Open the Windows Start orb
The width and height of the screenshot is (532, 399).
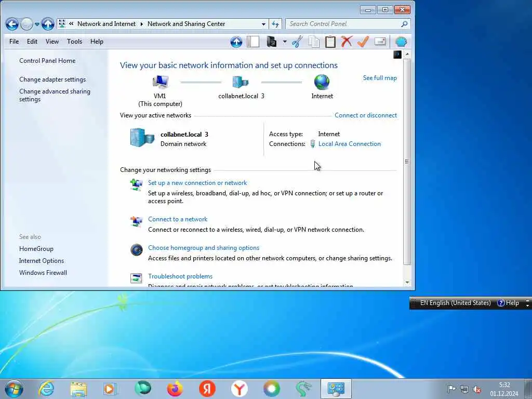[14, 389]
